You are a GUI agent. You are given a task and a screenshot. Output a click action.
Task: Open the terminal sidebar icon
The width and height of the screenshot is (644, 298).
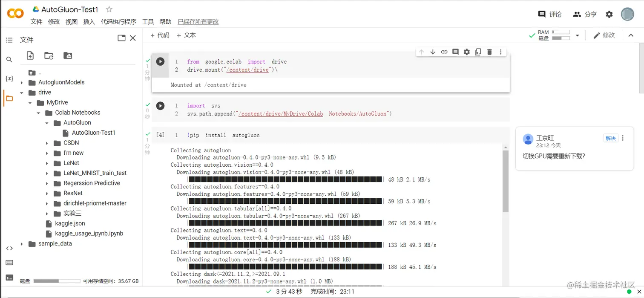click(x=9, y=278)
